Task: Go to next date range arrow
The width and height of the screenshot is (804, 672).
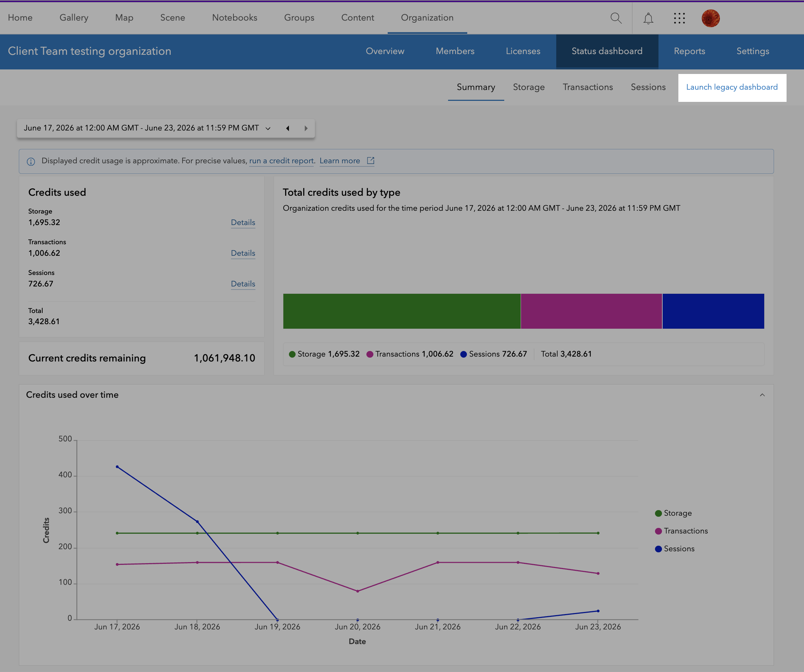Action: (x=306, y=128)
